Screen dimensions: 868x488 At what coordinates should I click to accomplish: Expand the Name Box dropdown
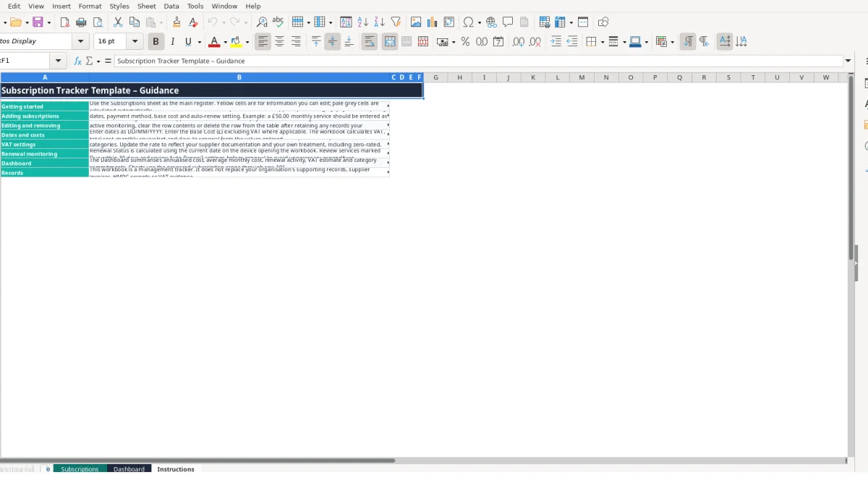[59, 61]
